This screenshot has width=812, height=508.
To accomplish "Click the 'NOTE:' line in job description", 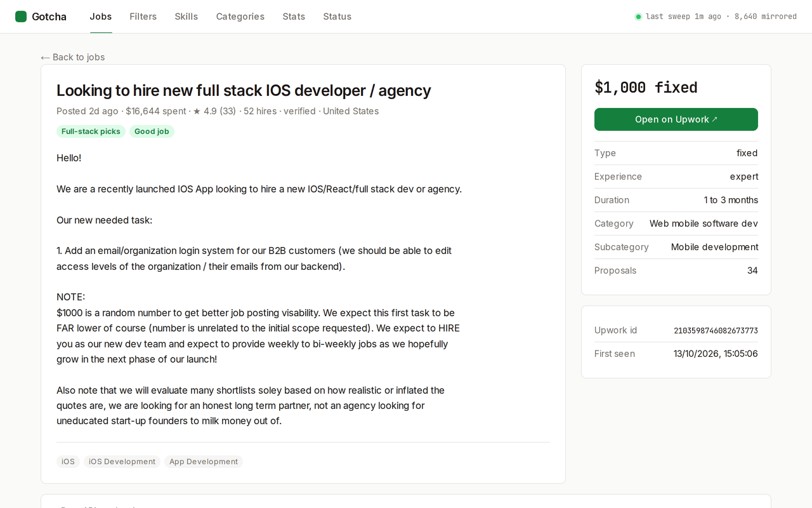I will point(71,297).
